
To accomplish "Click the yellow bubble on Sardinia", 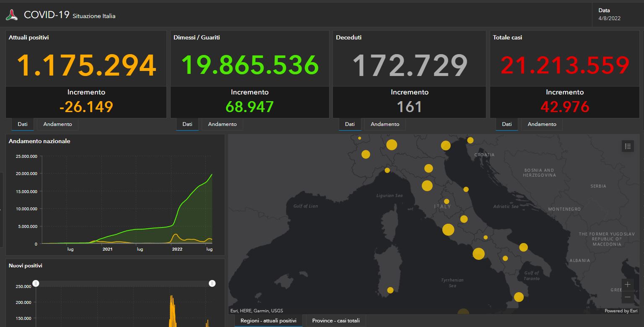I will 390,290.
